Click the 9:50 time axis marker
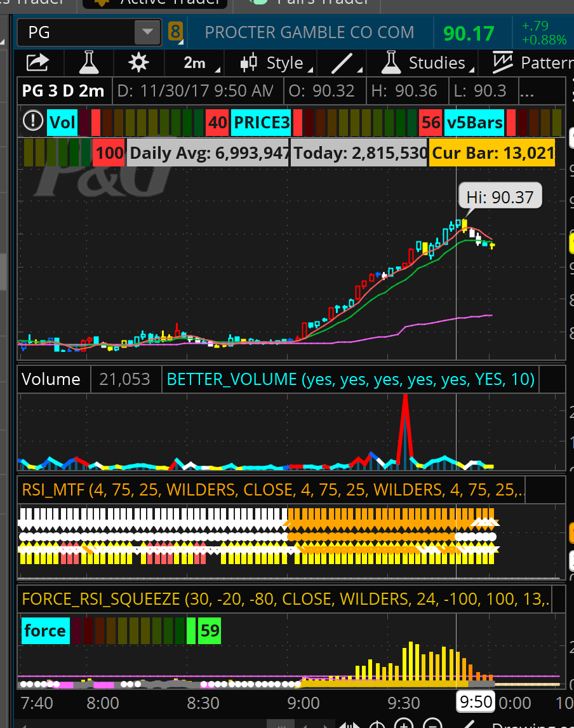Screen dimensions: 574x728 click(x=476, y=702)
